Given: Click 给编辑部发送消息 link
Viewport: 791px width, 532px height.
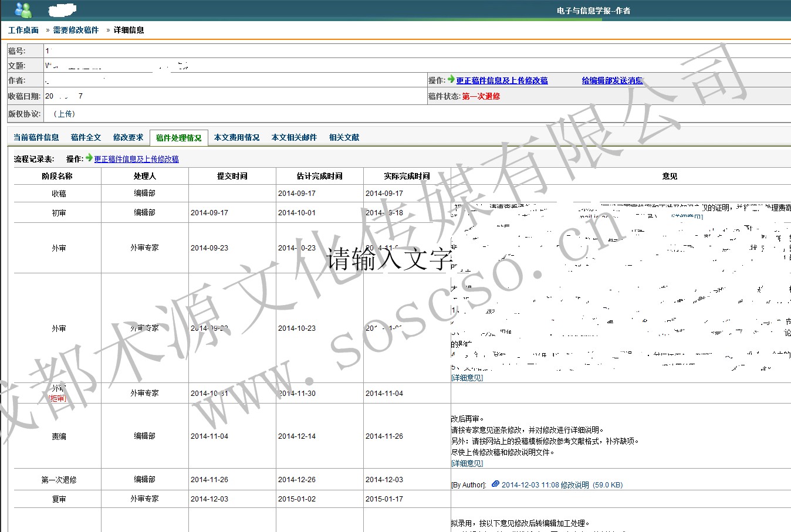Looking at the screenshot, I should pos(613,81).
